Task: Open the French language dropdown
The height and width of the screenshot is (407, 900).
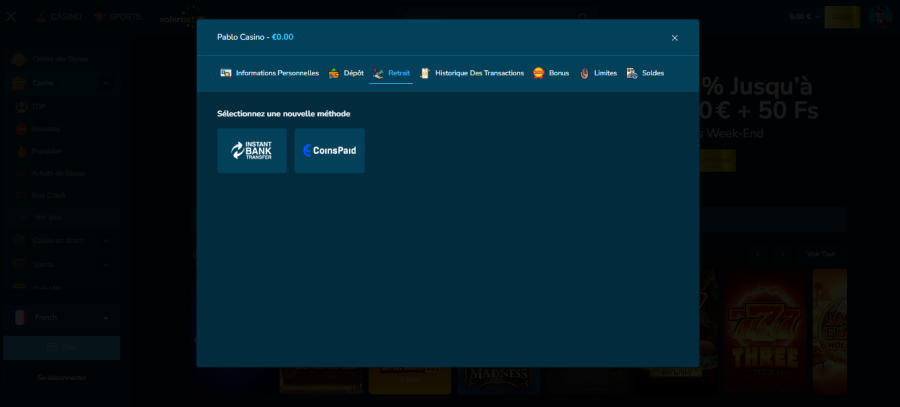Action: point(60,317)
